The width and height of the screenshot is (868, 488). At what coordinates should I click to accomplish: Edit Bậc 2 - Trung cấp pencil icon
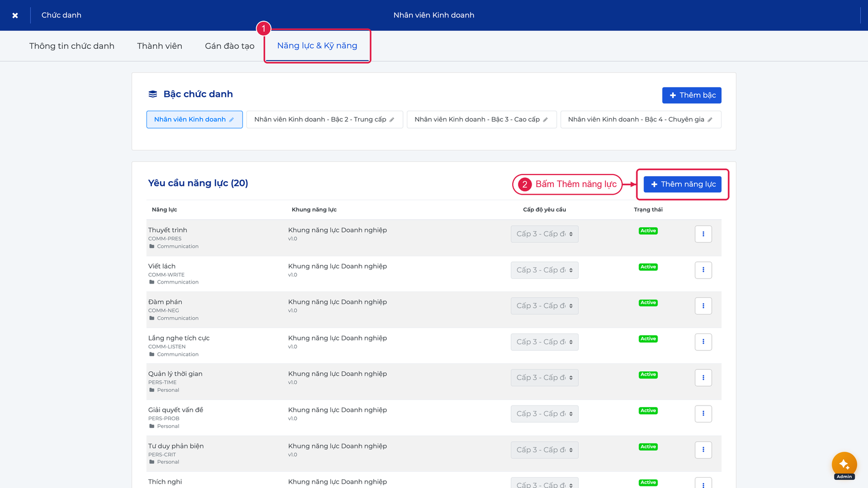[392, 120]
